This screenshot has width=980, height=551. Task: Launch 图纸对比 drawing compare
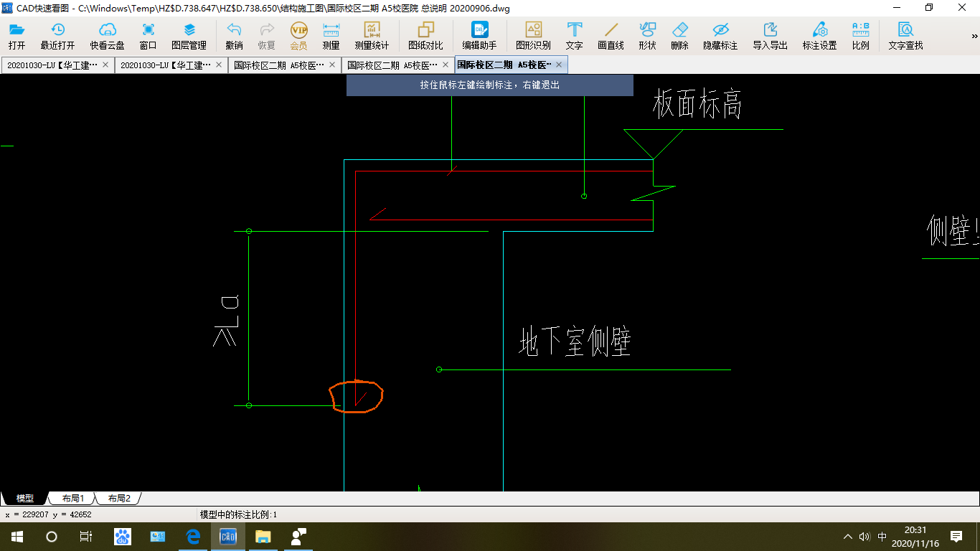tap(425, 36)
